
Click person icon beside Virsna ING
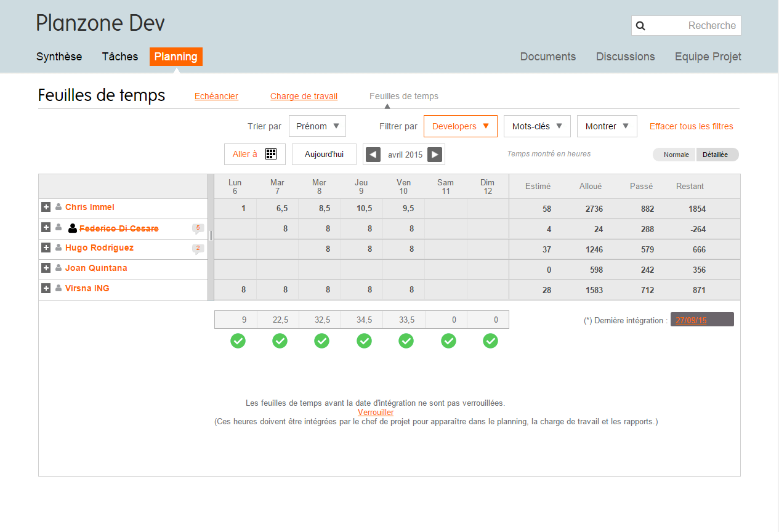(59, 288)
